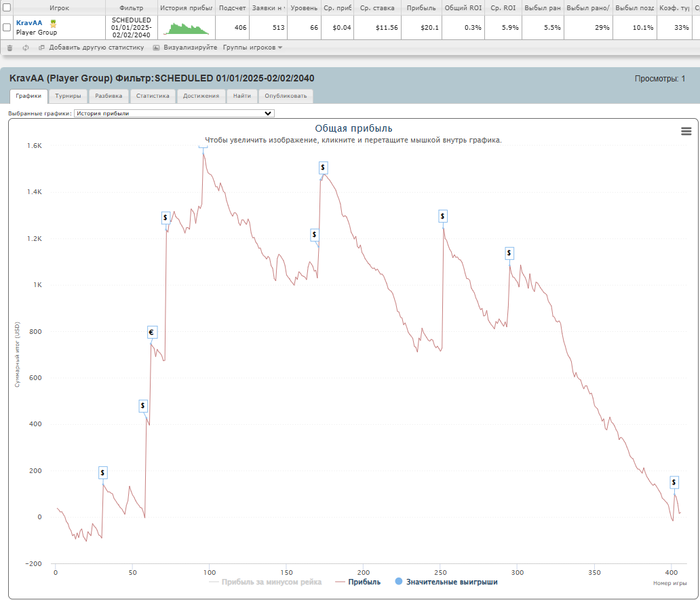Sort by the Уровень column header
Viewport: 700px width, 600px height.
(304, 8)
